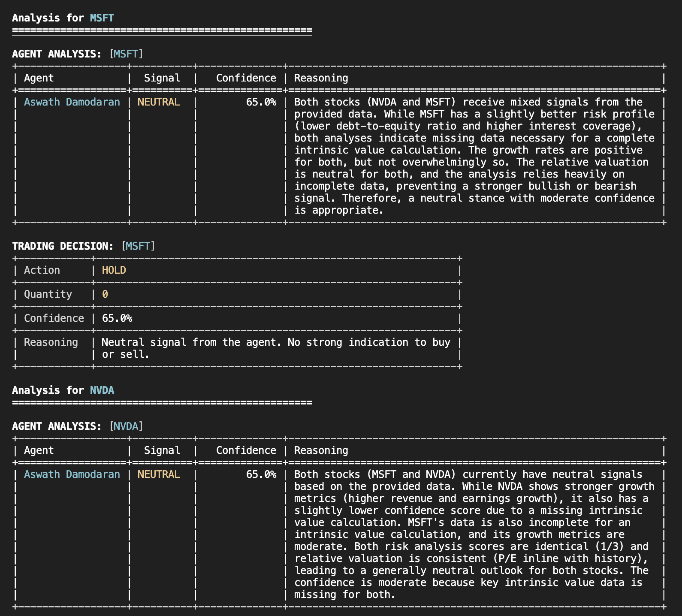Image resolution: width=682 pixels, height=616 pixels.
Task: Click the 'TRADING DECISION:' label
Action: (63, 246)
